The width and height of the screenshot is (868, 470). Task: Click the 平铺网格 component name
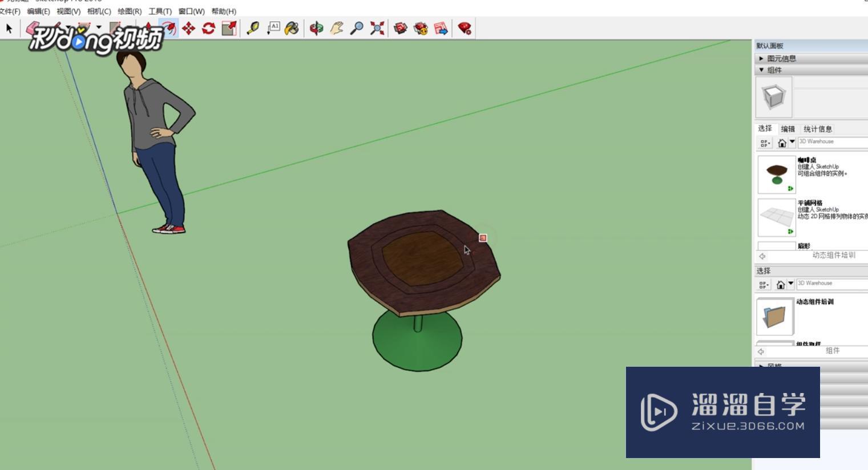(x=810, y=202)
